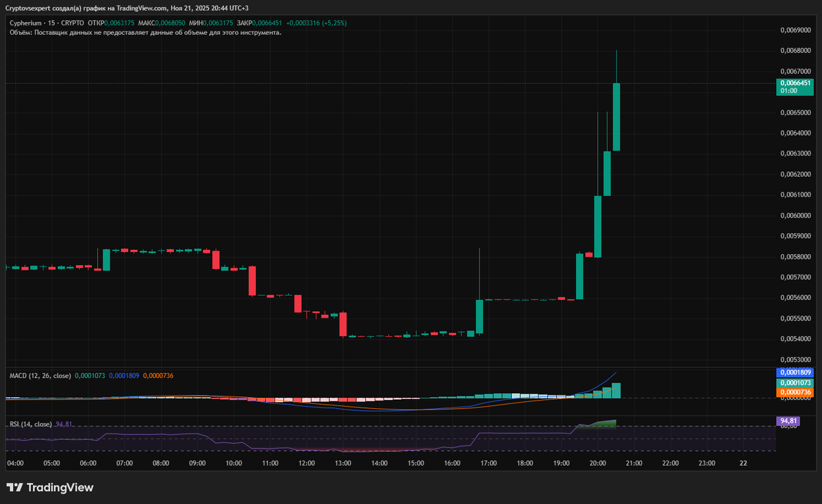Click the 12:00 time axis label
This screenshot has width=822, height=504.
306,463
